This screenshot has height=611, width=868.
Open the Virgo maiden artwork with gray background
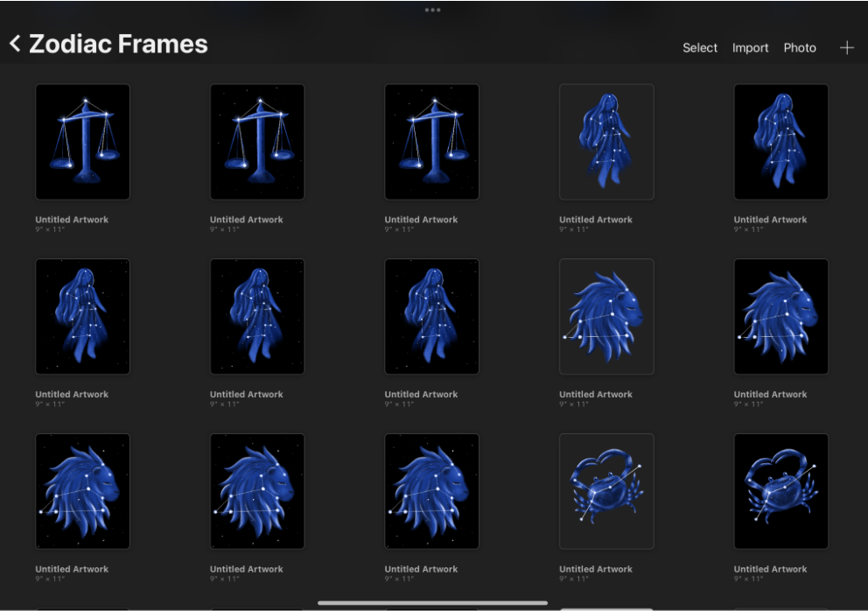tap(606, 142)
